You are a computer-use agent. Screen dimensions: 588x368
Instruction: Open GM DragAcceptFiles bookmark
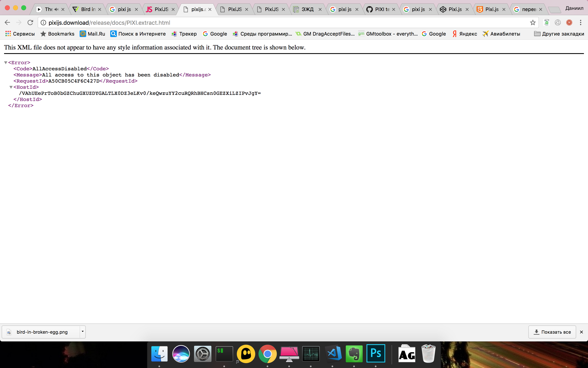click(x=325, y=34)
